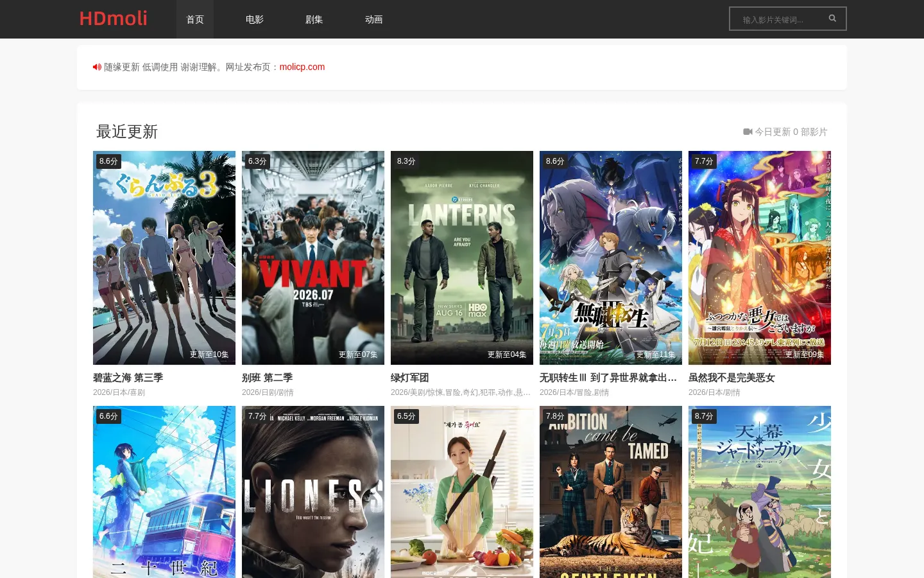This screenshot has width=924, height=578.
Task: Click the 更新至07集 label on VIVANT
Action: (358, 355)
